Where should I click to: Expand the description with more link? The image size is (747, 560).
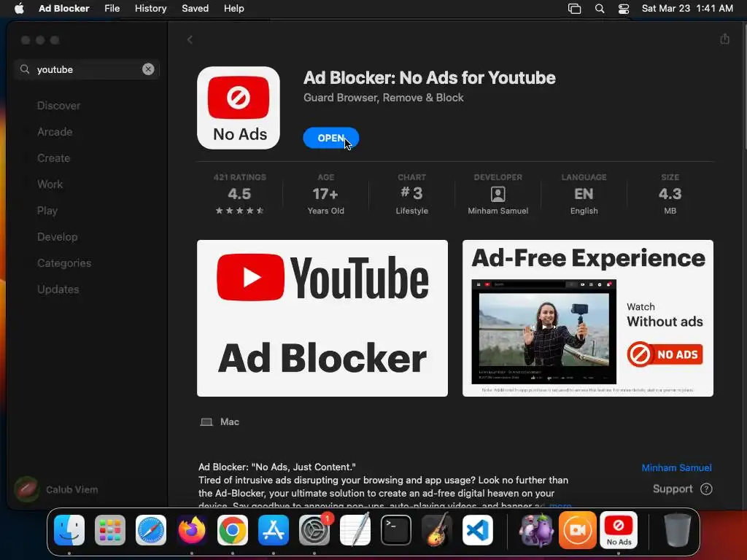tap(560, 505)
